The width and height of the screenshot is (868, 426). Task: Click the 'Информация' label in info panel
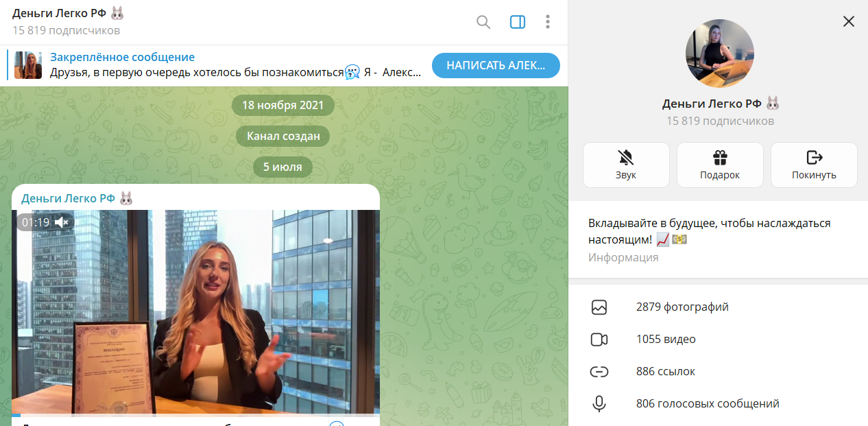[x=623, y=257]
